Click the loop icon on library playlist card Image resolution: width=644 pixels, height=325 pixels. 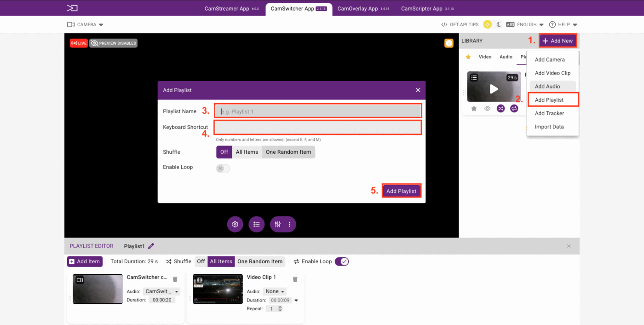[x=514, y=109]
